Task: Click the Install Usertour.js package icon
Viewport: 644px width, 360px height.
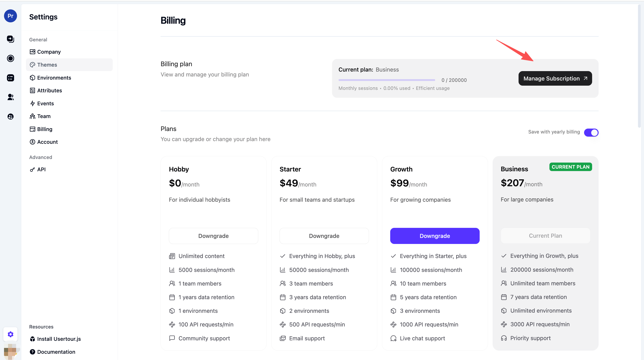Action: [x=33, y=339]
